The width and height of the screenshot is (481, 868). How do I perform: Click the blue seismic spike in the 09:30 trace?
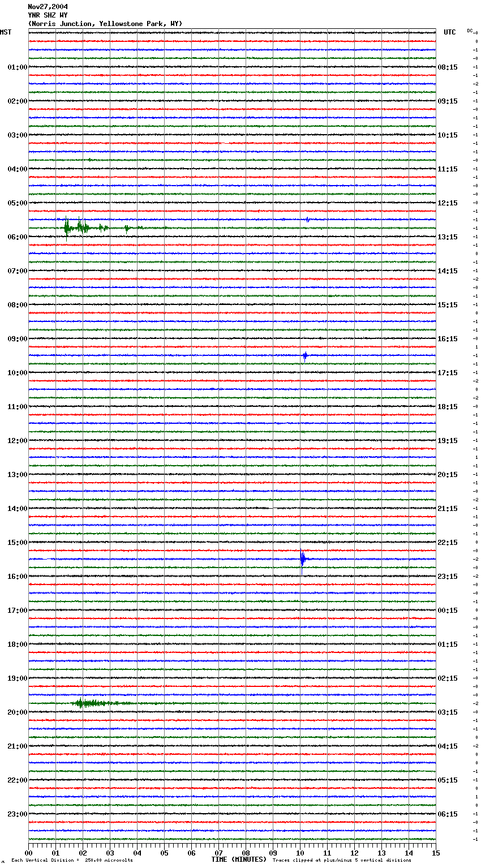pos(305,356)
